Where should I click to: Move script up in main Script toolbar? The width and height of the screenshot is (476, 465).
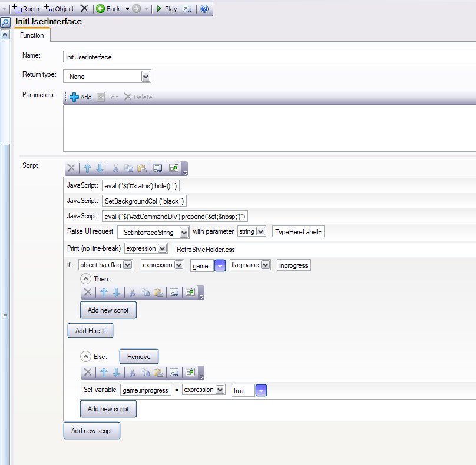tap(87, 168)
